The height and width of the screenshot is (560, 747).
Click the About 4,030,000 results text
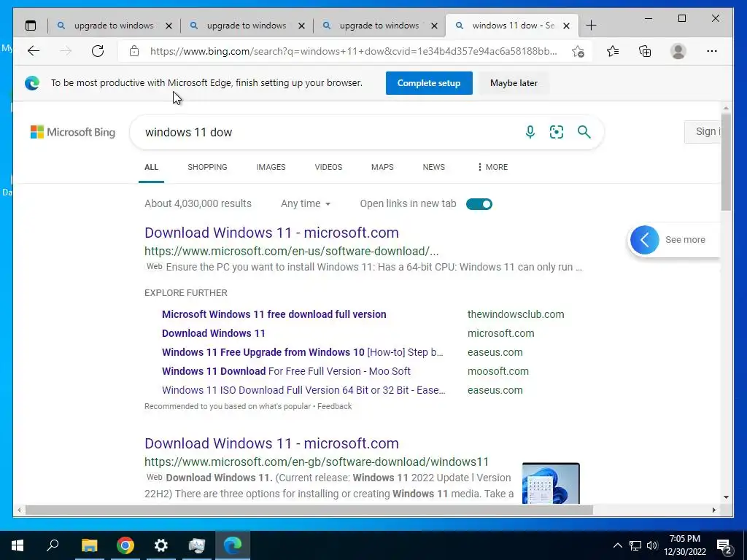(198, 204)
